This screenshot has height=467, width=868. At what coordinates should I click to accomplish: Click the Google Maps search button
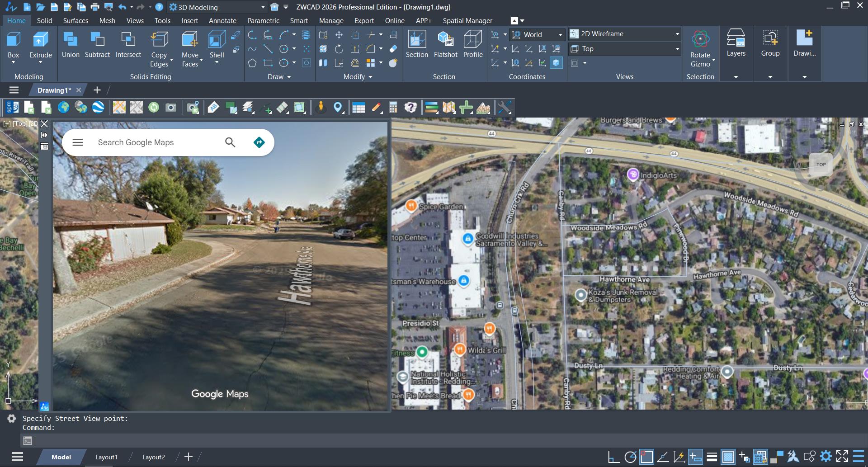230,142
